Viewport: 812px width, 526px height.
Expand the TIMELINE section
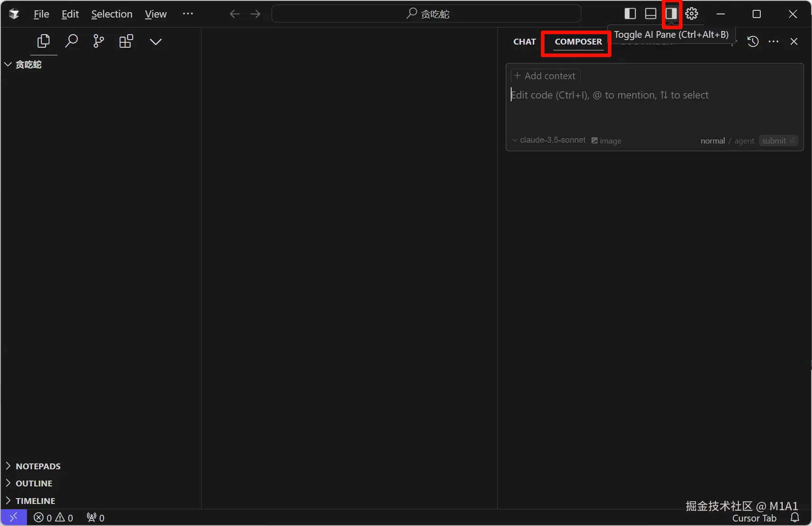pyautogui.click(x=101, y=501)
